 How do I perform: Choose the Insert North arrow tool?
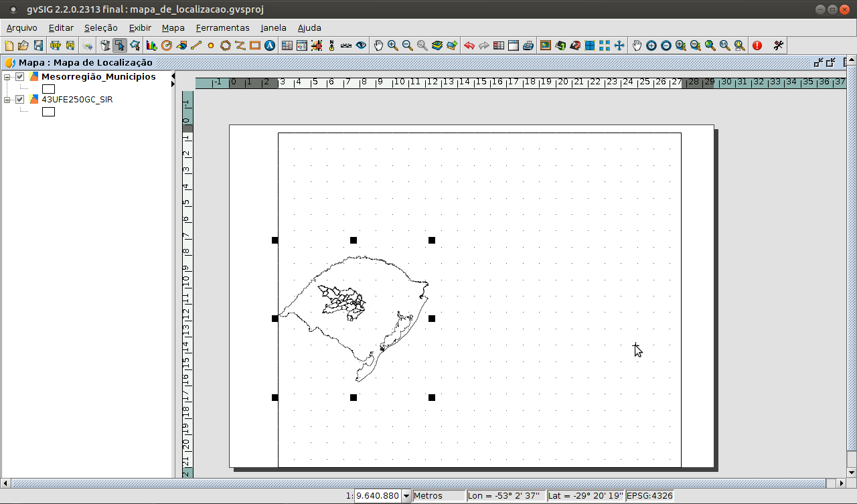pos(331,46)
